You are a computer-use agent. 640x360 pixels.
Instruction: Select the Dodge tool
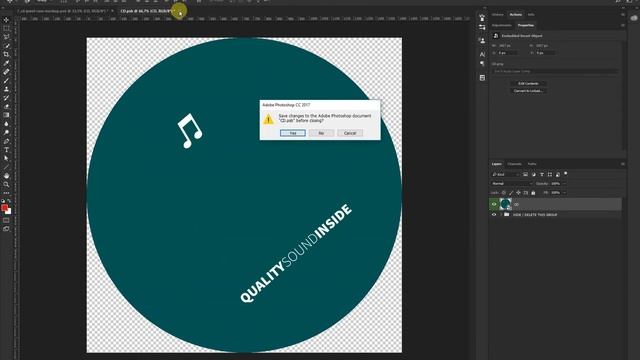point(6,132)
